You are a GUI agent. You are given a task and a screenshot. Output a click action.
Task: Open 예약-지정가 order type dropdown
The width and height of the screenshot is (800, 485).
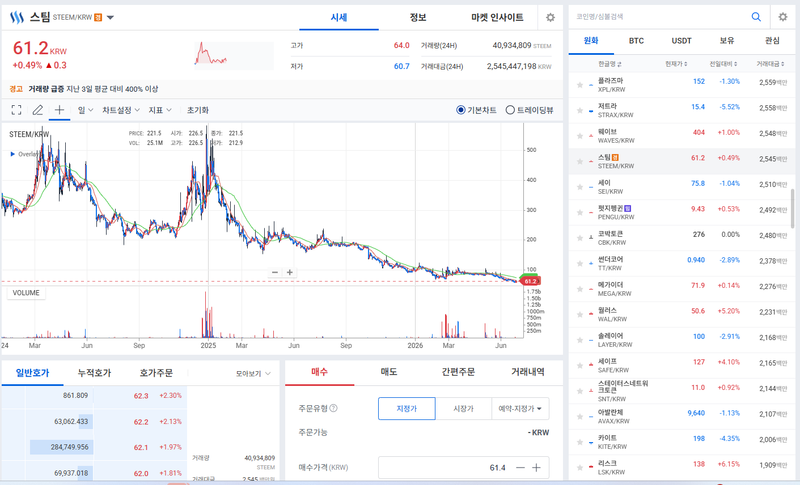coord(520,409)
